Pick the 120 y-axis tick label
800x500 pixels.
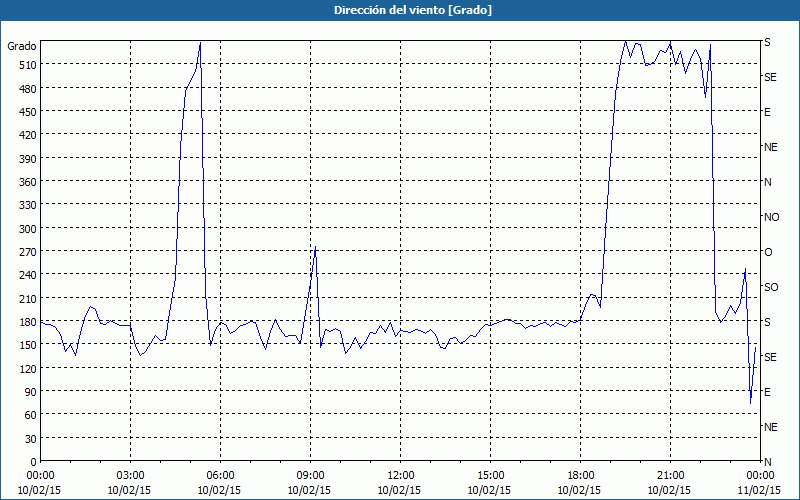[x=28, y=368]
